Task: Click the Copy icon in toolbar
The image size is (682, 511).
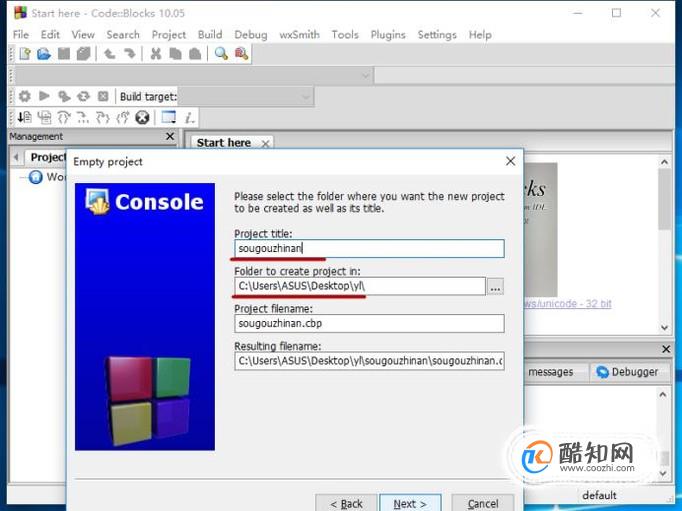Action: click(175, 54)
